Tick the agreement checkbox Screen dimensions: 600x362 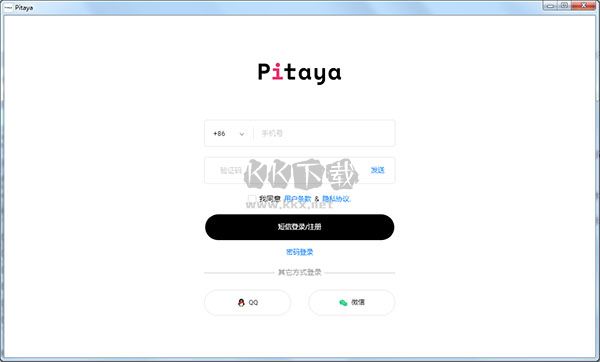click(252, 199)
